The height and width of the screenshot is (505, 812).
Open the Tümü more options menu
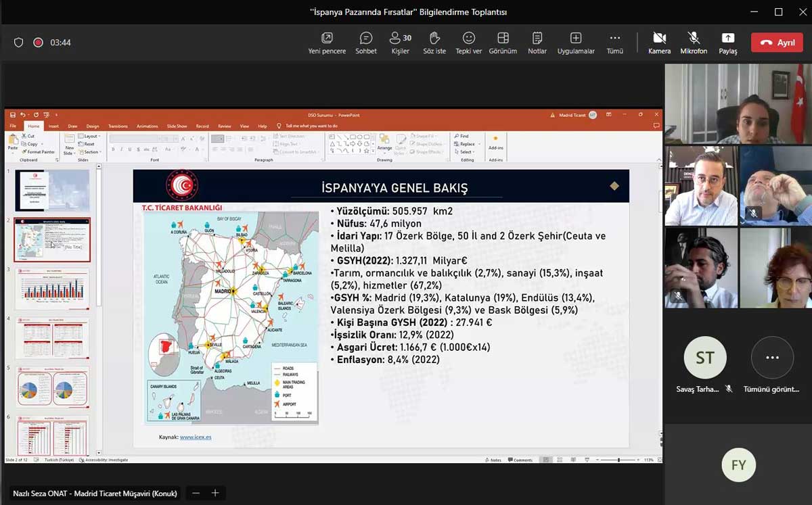click(614, 43)
